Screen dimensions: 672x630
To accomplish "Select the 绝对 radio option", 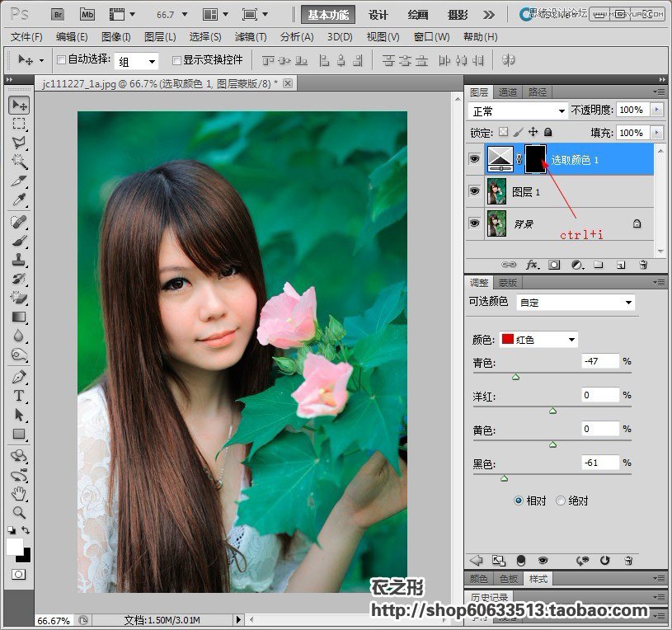I will [x=560, y=501].
